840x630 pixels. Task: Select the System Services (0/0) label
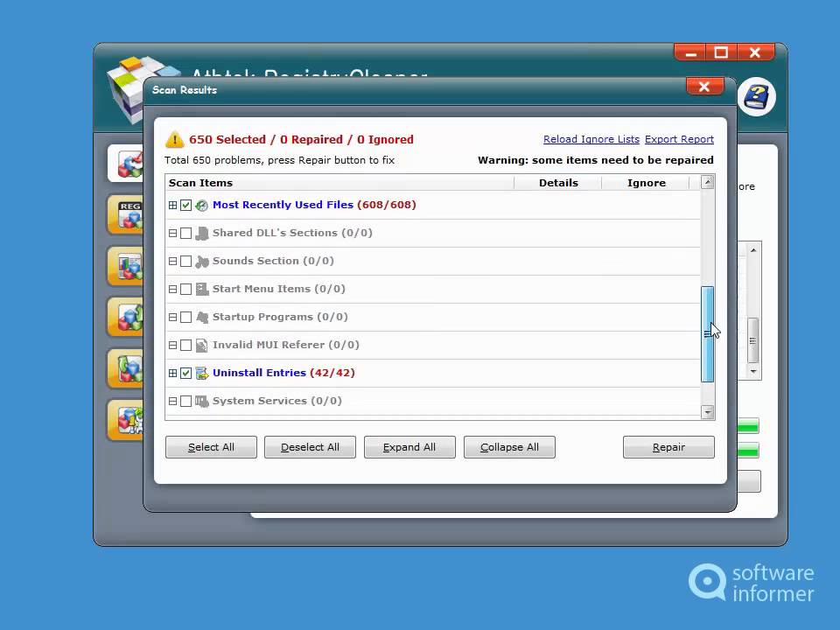[277, 401]
